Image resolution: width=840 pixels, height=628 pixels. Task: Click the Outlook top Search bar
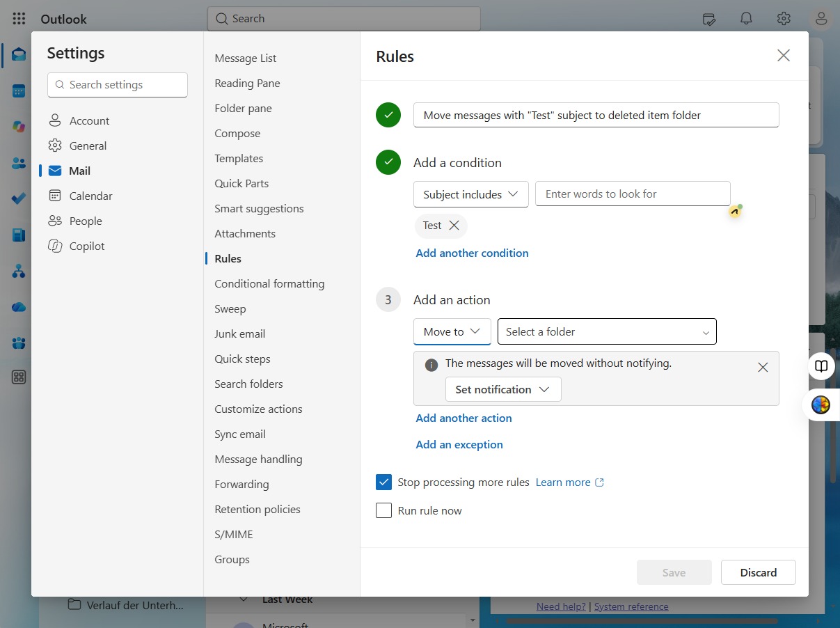pos(344,19)
